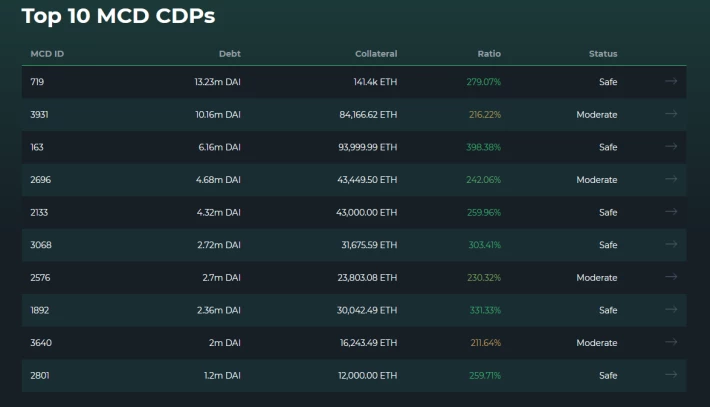Click Moderate status of MCD 2696

[x=597, y=180]
